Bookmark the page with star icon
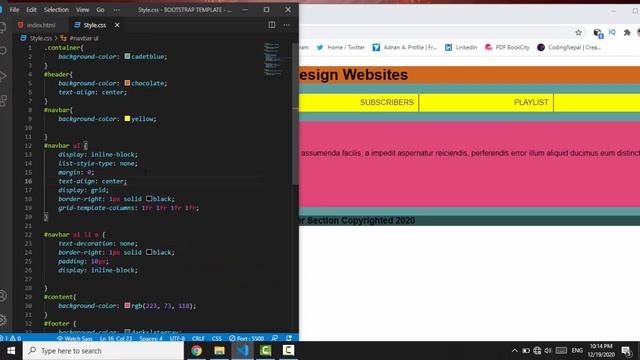Screen dimensions: 640x360 point(578,33)
